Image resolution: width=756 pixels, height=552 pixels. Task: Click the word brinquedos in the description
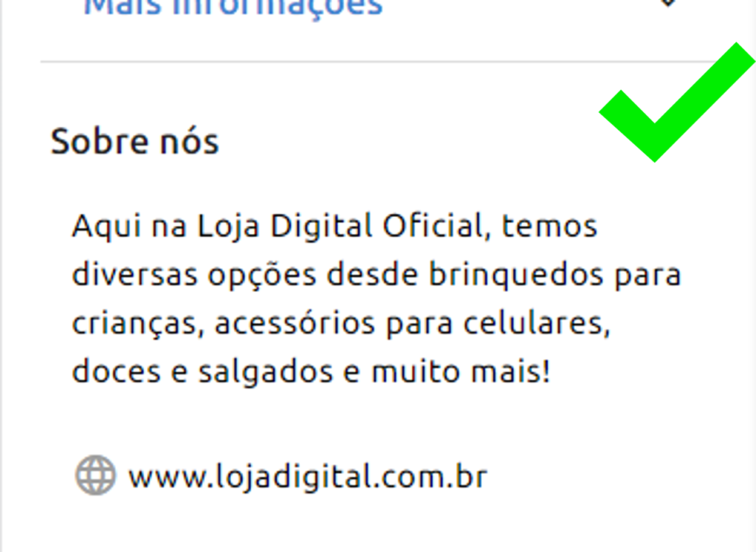[516, 275]
